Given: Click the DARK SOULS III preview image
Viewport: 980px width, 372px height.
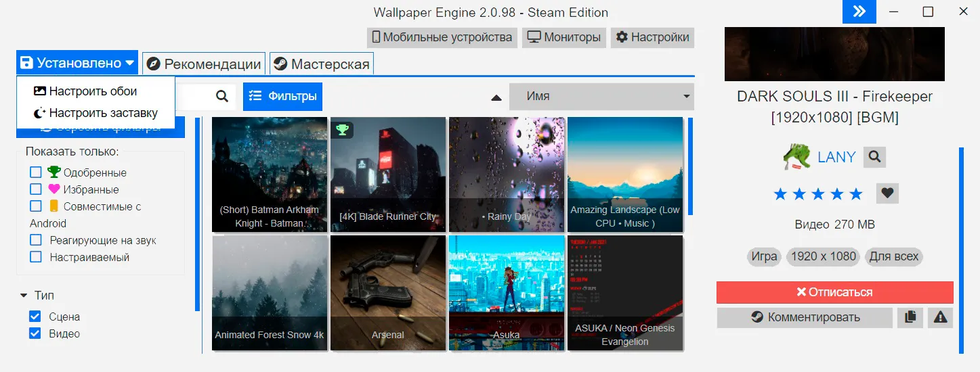Looking at the screenshot, I should click(834, 54).
